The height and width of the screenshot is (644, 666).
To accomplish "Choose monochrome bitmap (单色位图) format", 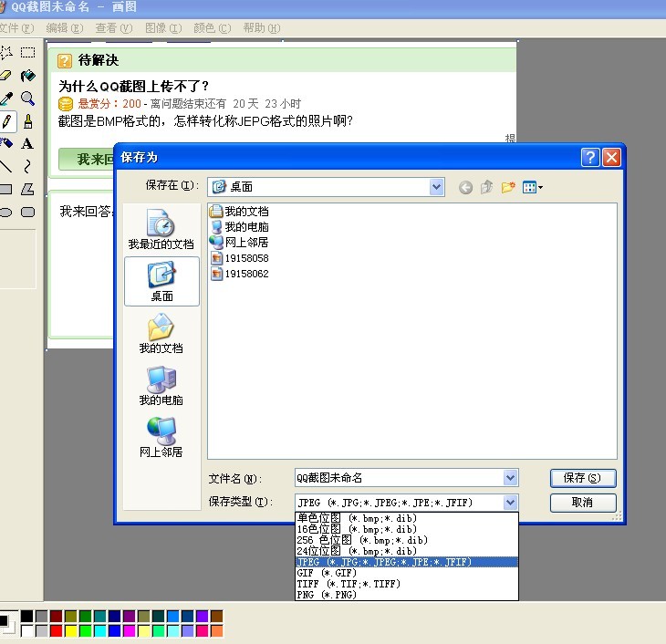I will tap(407, 518).
